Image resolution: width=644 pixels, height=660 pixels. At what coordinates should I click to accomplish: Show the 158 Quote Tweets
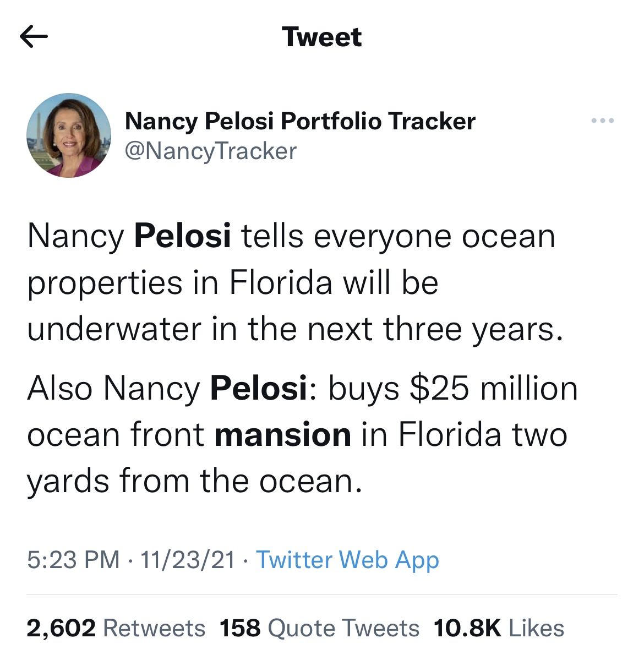pos(319,628)
